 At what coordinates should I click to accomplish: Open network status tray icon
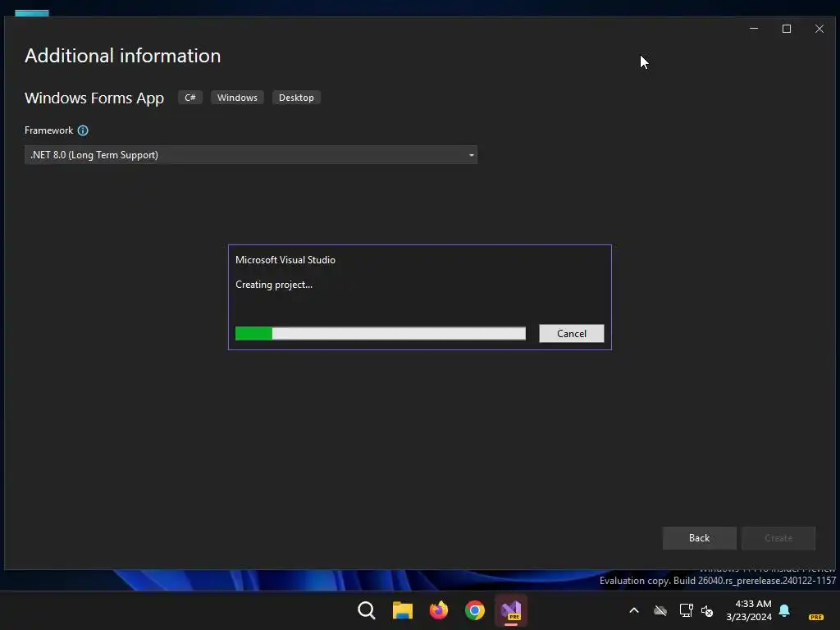point(687,610)
